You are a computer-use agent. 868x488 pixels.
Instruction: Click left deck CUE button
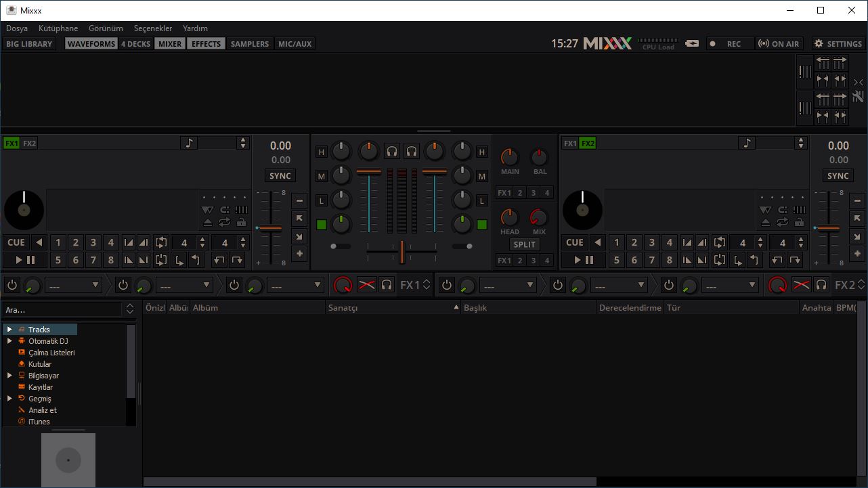(x=16, y=242)
